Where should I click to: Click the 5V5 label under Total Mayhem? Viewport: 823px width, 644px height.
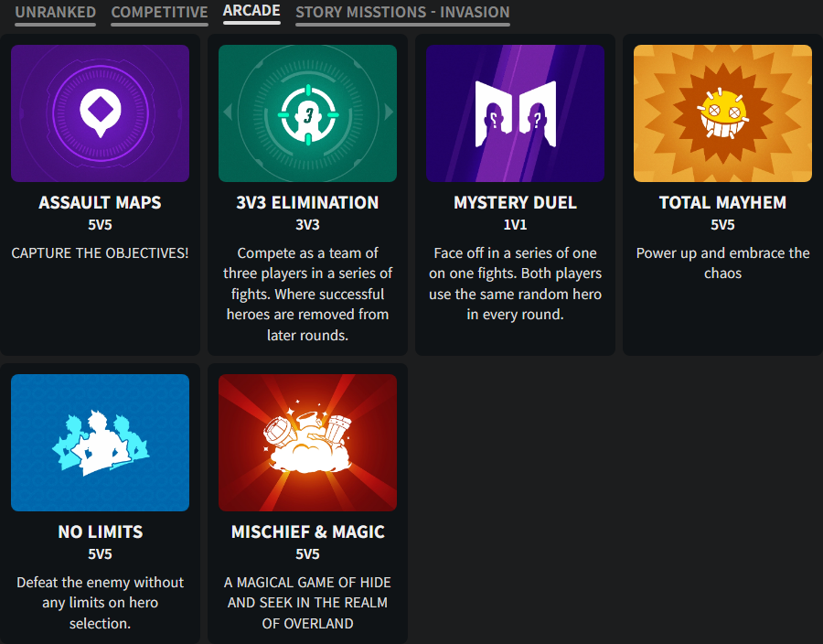click(722, 225)
